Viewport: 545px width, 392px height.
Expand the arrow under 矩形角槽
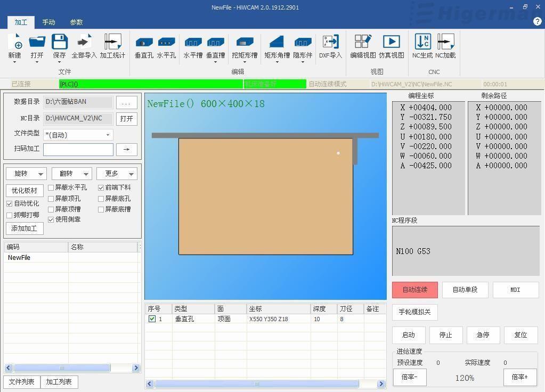pyautogui.click(x=277, y=62)
